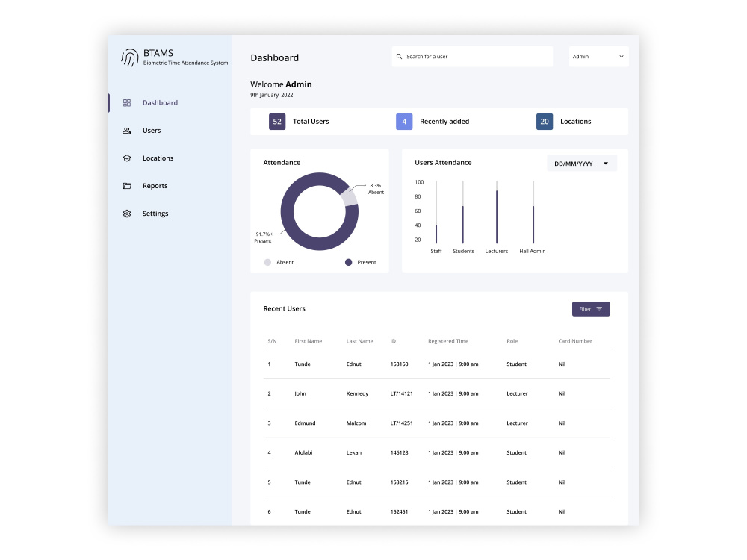Click ID LT/14251
This screenshot has width=747, height=560.
[x=402, y=423]
